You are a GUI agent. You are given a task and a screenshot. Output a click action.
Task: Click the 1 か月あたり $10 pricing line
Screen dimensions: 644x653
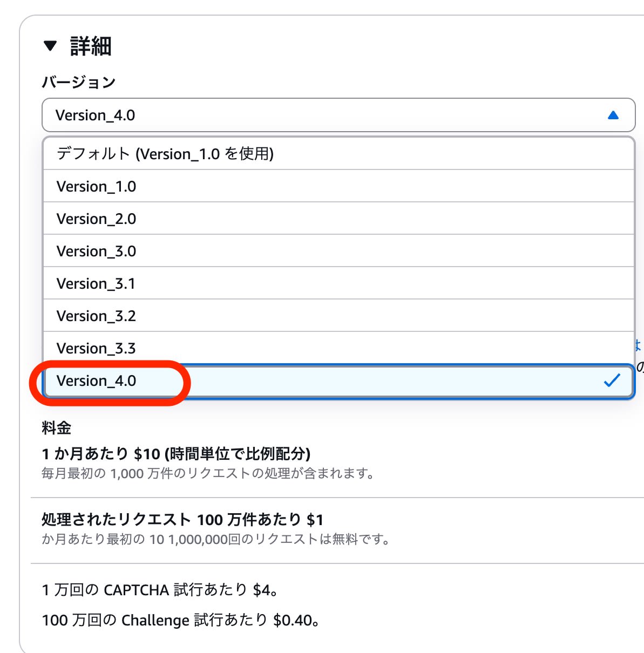tap(176, 454)
